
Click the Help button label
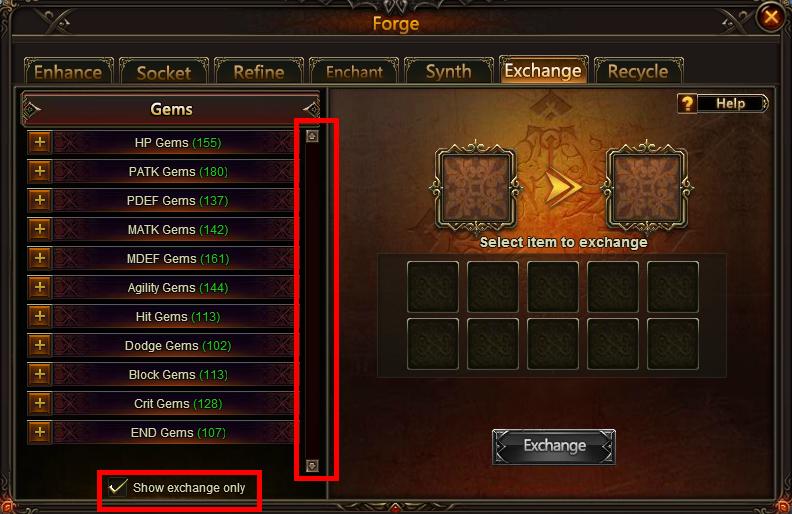click(731, 104)
